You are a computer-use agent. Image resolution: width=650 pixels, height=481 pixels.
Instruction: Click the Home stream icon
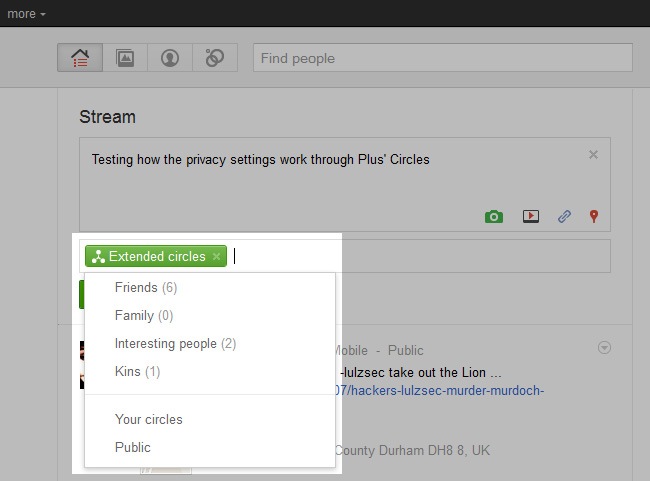pos(81,58)
